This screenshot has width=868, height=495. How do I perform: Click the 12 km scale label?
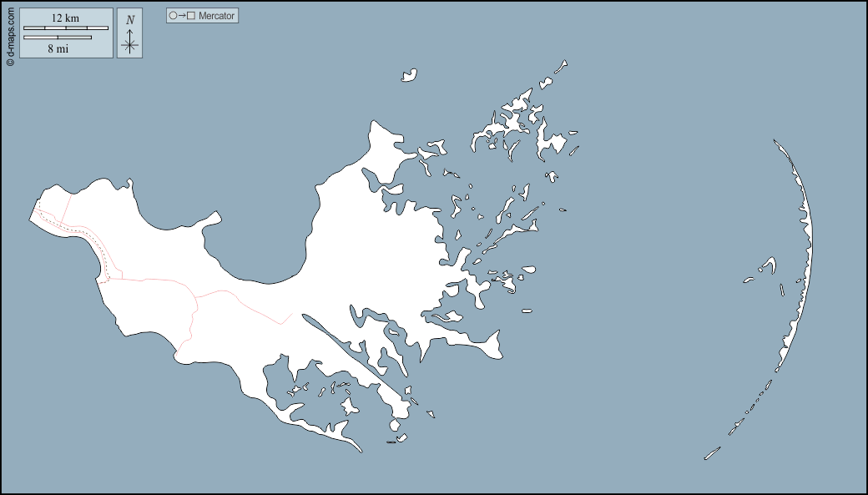[x=65, y=18]
